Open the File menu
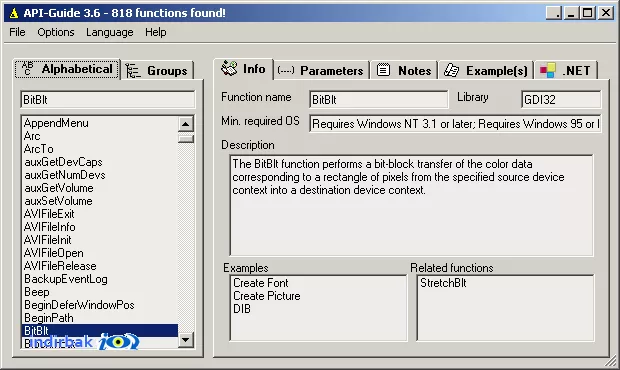620x370 pixels. click(x=17, y=32)
